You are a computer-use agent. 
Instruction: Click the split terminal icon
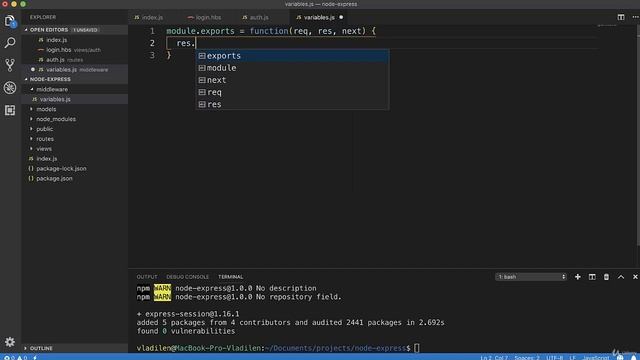coord(592,277)
